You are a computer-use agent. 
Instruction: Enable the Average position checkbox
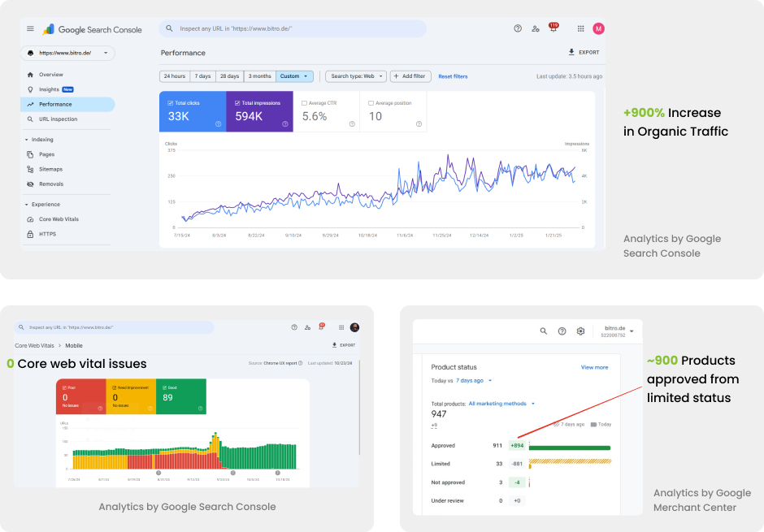(x=371, y=103)
